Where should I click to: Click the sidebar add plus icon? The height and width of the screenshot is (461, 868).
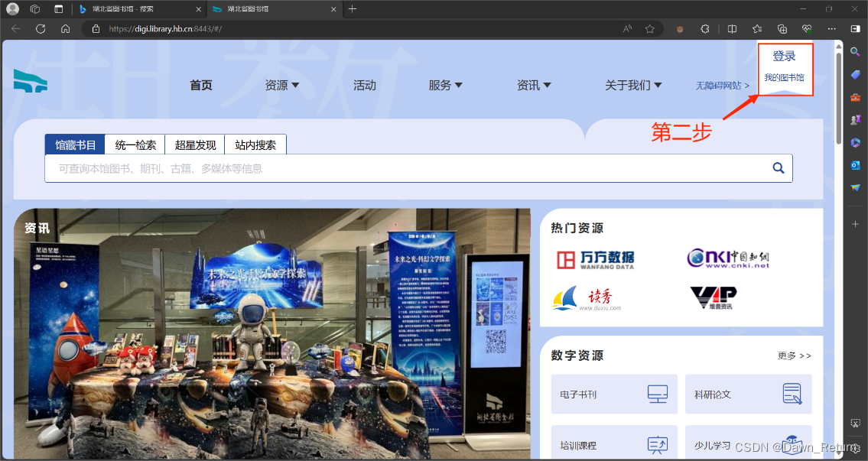855,224
